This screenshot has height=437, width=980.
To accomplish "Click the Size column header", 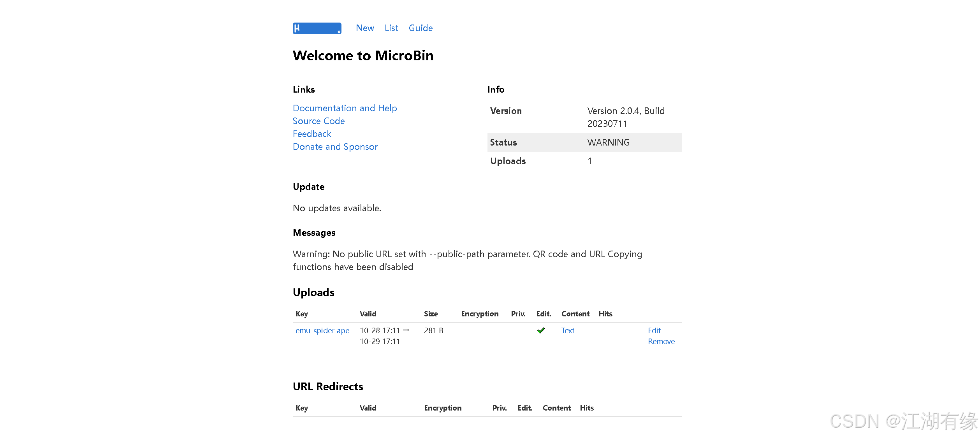I will coord(430,314).
